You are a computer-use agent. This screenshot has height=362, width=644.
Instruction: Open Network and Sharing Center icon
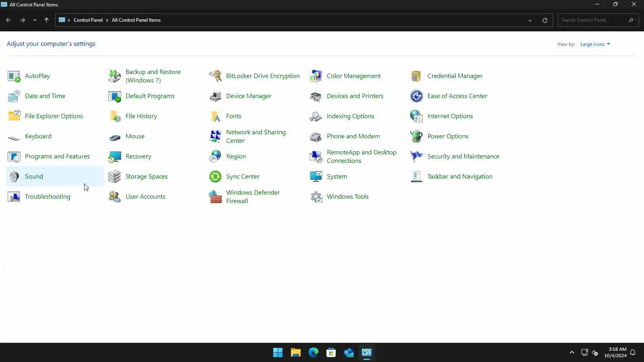(x=215, y=136)
